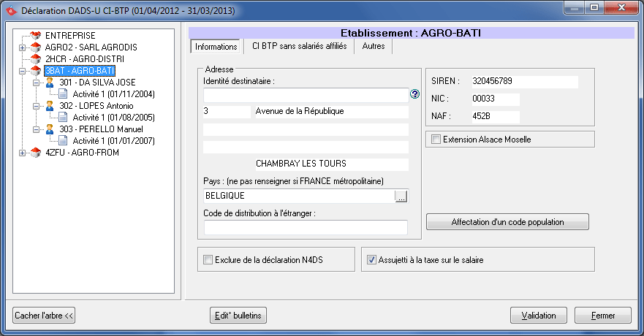Click the help icon beside Identité destinataire field
The image size is (644, 336).
(414, 94)
